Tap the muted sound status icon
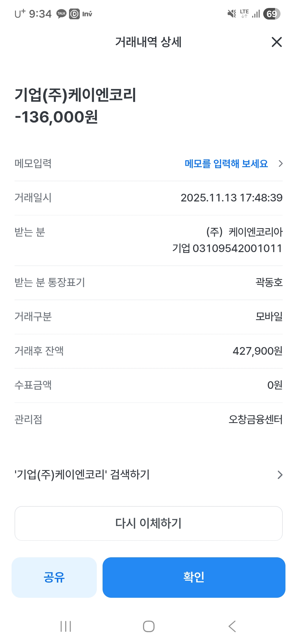Viewport: 297px width, 644px height. click(232, 14)
